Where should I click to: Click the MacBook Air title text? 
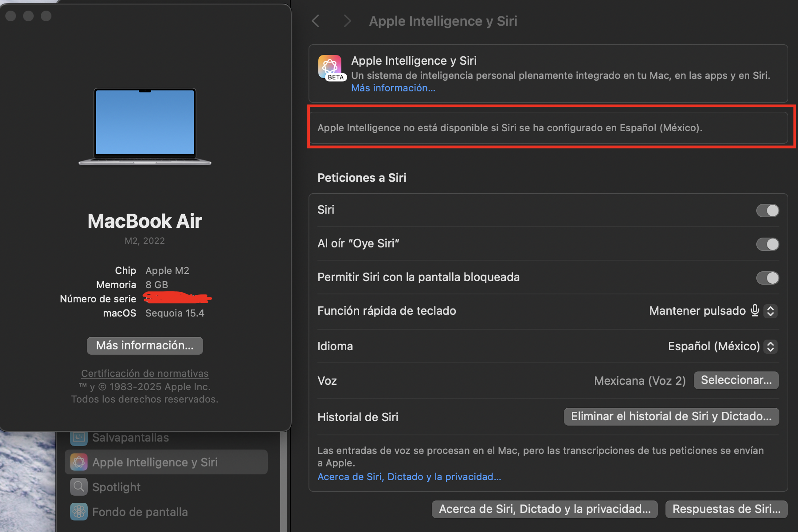pos(145,221)
